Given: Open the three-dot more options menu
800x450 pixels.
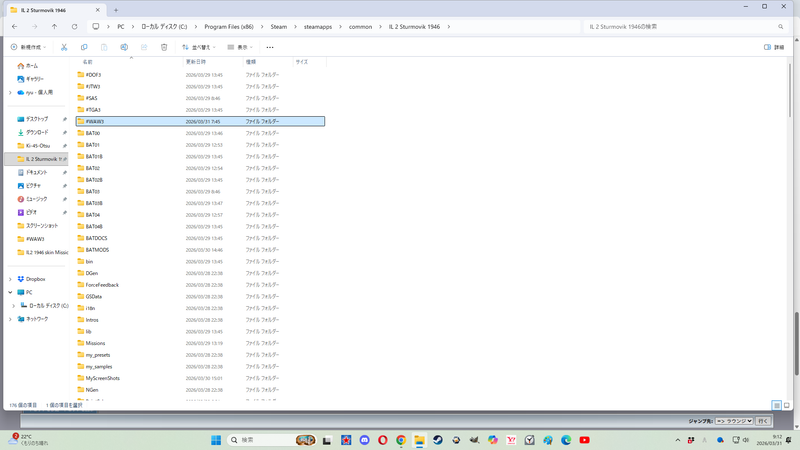Looking at the screenshot, I should coord(270,47).
